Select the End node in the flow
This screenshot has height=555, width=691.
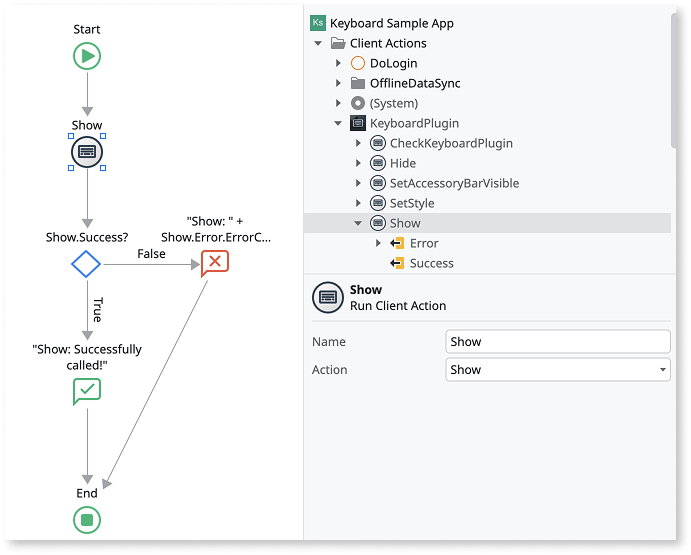[87, 520]
